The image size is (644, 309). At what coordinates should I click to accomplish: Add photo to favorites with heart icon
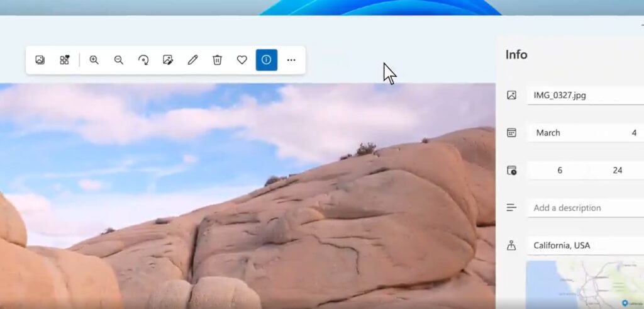pos(242,60)
